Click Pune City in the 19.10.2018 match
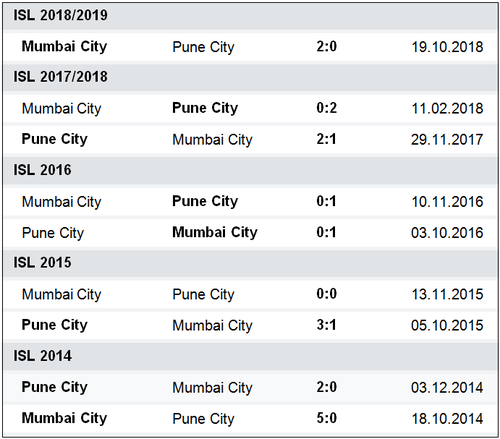500x439 pixels. (203, 47)
